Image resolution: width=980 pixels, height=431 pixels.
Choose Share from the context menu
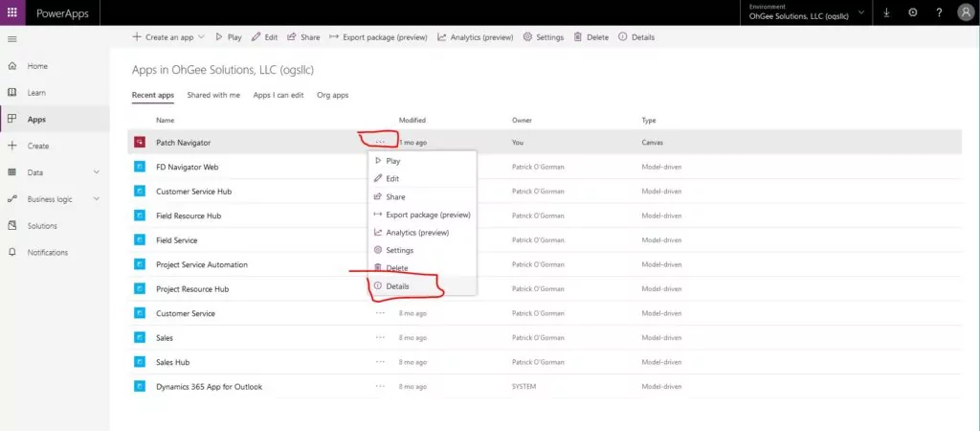[422, 197]
